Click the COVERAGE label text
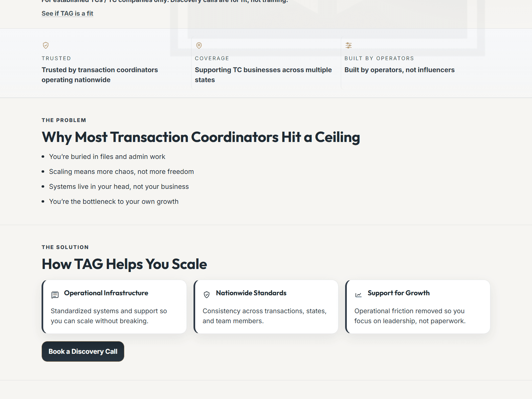532x399 pixels. (212, 58)
